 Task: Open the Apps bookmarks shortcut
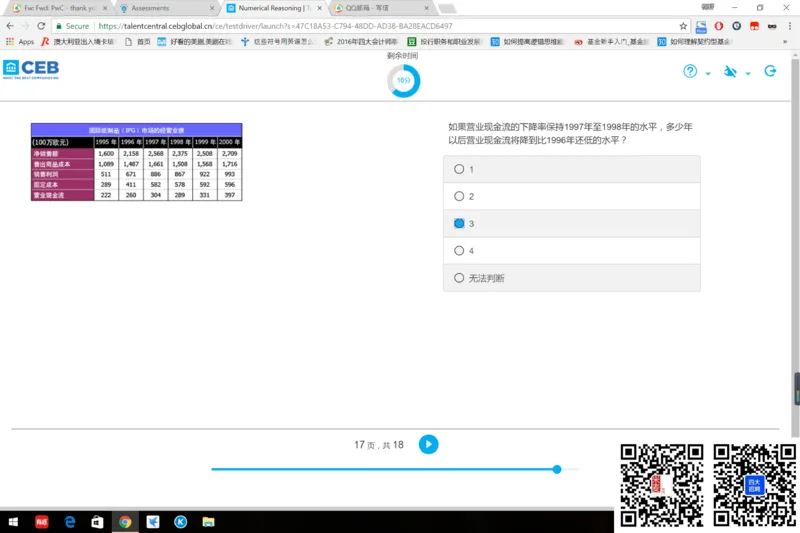(x=20, y=42)
